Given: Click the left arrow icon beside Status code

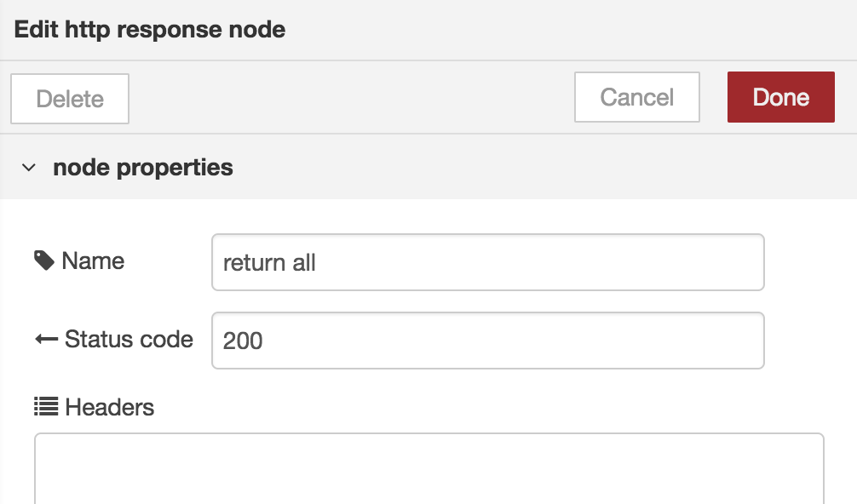Looking at the screenshot, I should coord(47,339).
